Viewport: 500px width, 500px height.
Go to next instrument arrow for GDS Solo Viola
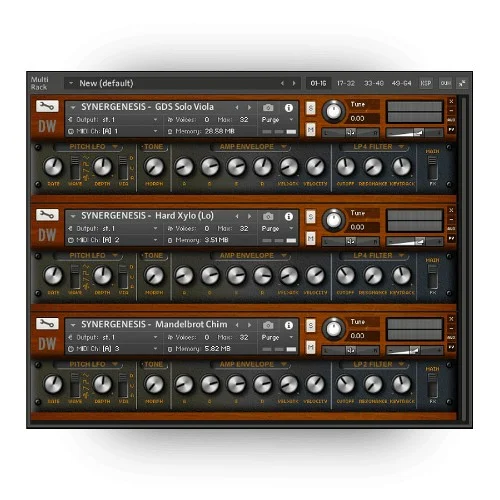click(x=249, y=107)
